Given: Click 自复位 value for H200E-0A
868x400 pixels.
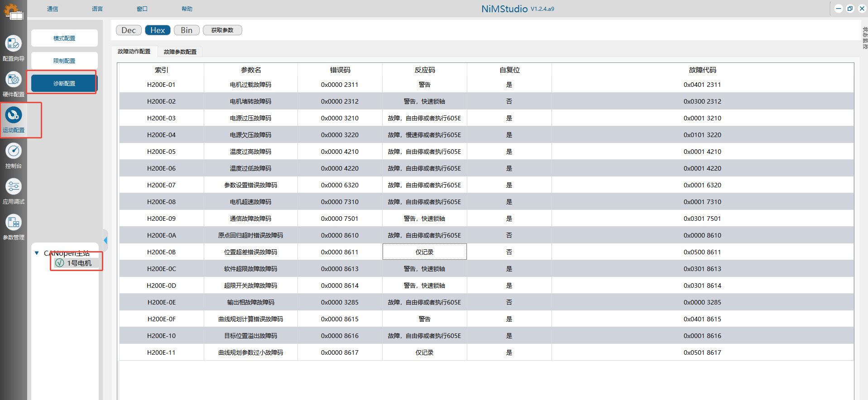Looking at the screenshot, I should (509, 235).
